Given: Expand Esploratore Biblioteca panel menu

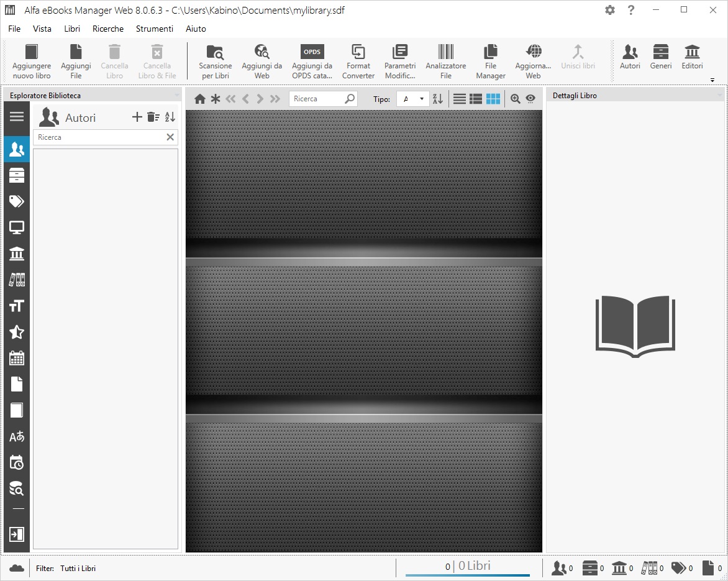Looking at the screenshot, I should (176, 95).
